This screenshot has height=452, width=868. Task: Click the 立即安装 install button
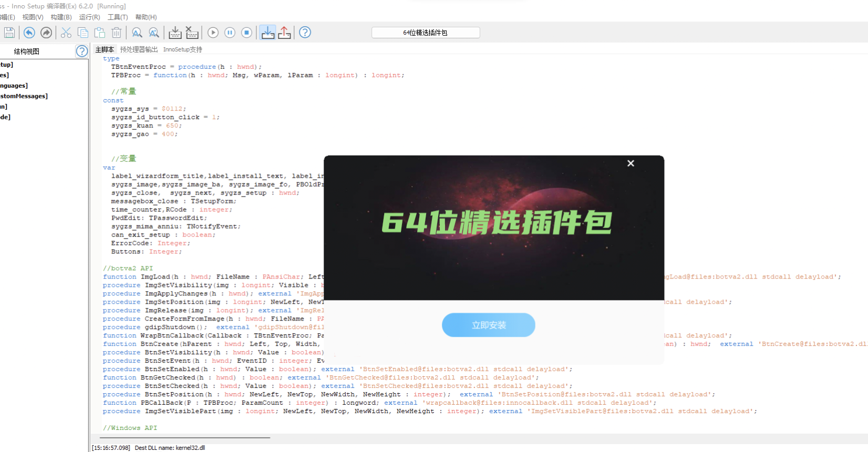[489, 325]
